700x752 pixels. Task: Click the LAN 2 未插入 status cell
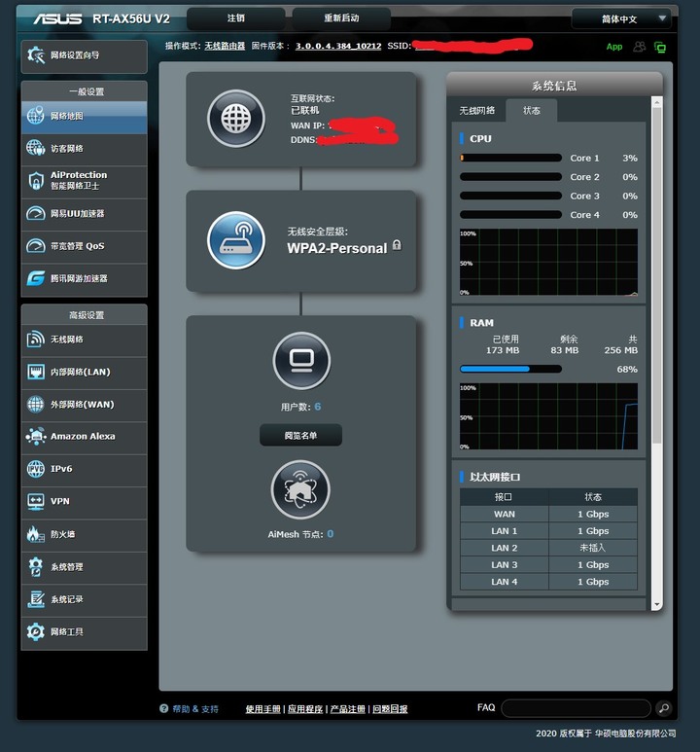click(x=593, y=548)
